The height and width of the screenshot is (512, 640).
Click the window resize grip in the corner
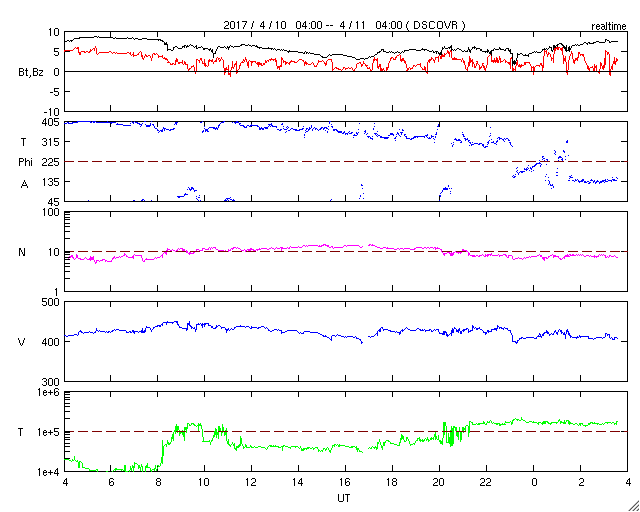(x=633, y=505)
